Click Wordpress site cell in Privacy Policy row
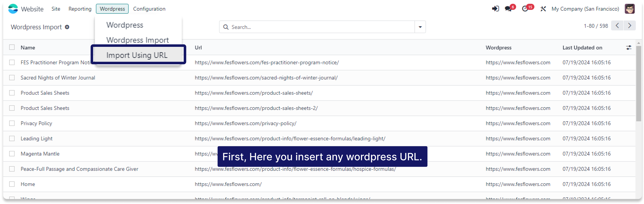This screenshot has width=644, height=204. [518, 124]
